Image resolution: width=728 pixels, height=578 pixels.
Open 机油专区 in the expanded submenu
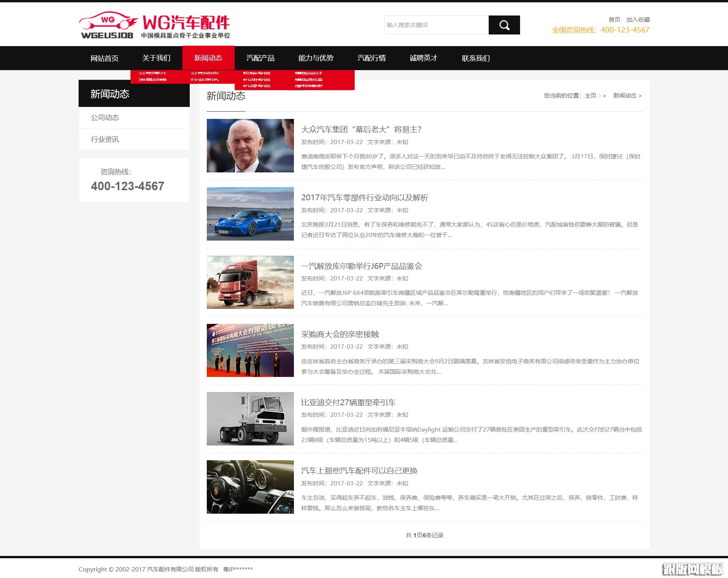click(x=256, y=80)
